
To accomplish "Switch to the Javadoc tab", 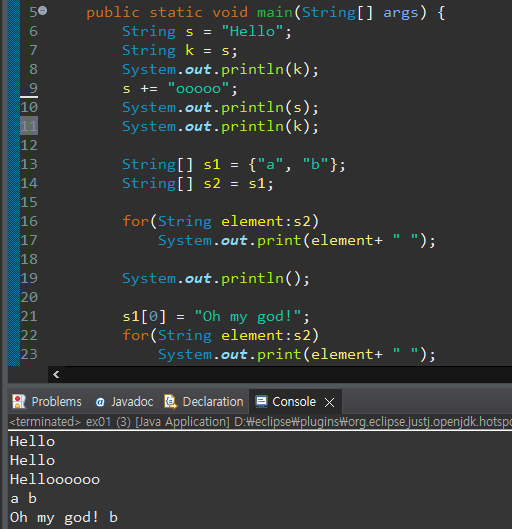I will pos(124,402).
